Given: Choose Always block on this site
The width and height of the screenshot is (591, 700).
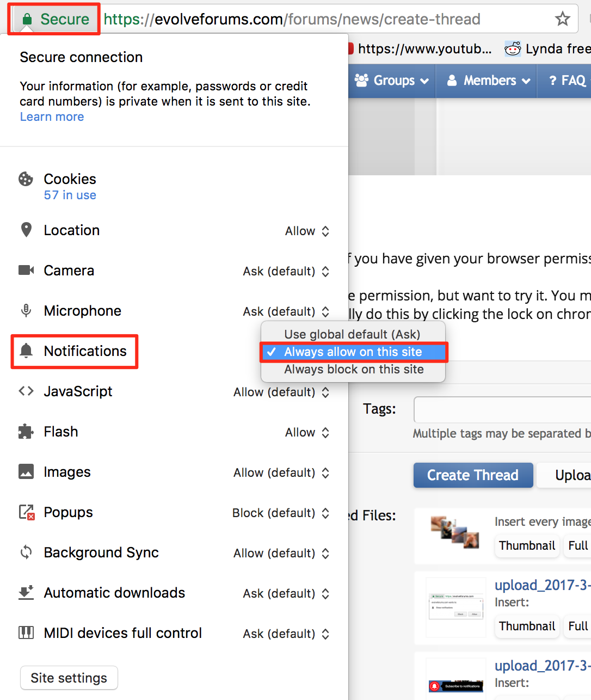Looking at the screenshot, I should click(x=354, y=370).
